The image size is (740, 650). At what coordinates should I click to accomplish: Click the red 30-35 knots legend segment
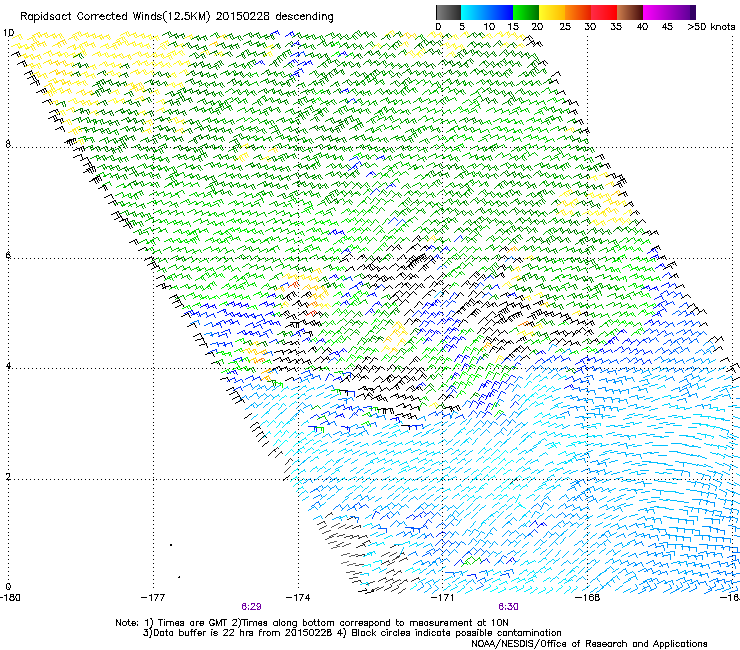604,12
